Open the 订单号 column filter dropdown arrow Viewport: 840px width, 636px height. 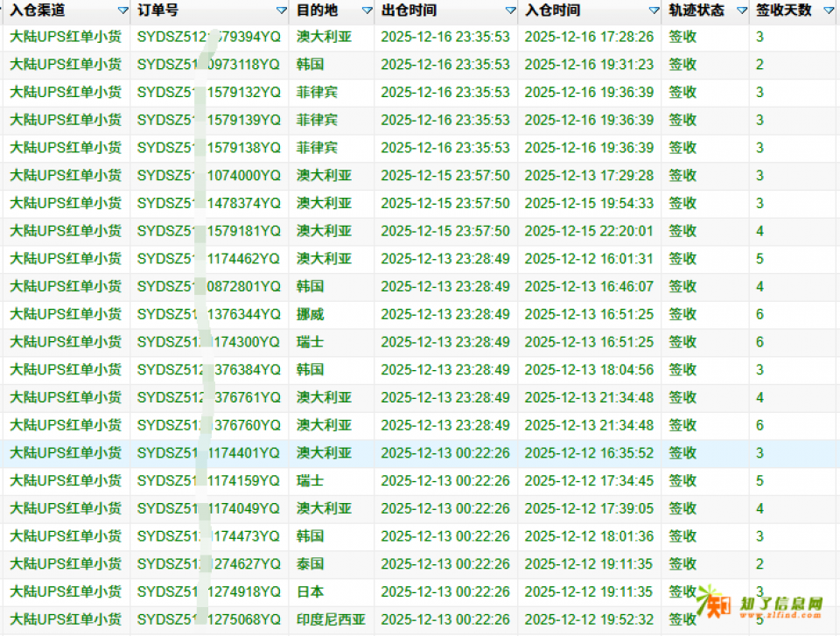[281, 10]
